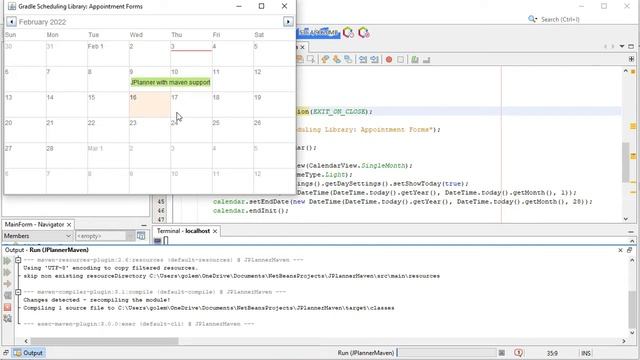The width and height of the screenshot is (640, 360).
Task: Start macro recording with red circle icon
Action: click(389, 60)
